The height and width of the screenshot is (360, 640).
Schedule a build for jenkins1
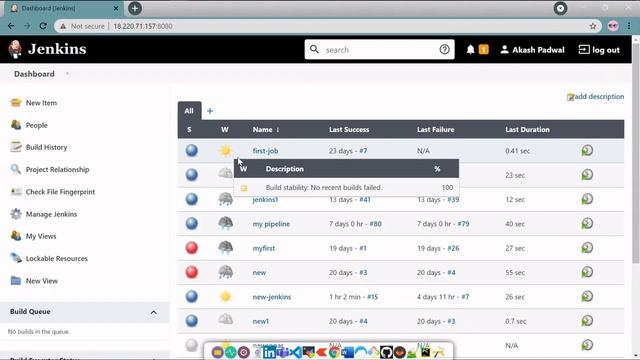[x=587, y=199]
